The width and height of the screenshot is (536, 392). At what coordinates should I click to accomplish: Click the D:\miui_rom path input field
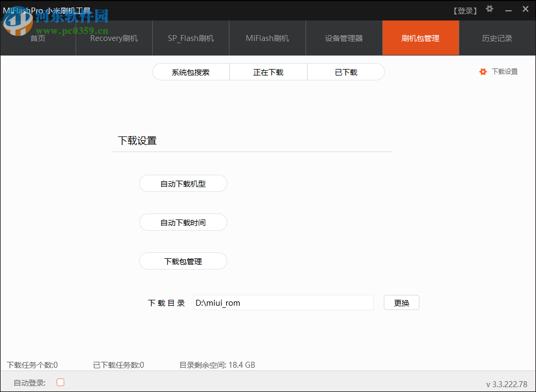(x=283, y=302)
